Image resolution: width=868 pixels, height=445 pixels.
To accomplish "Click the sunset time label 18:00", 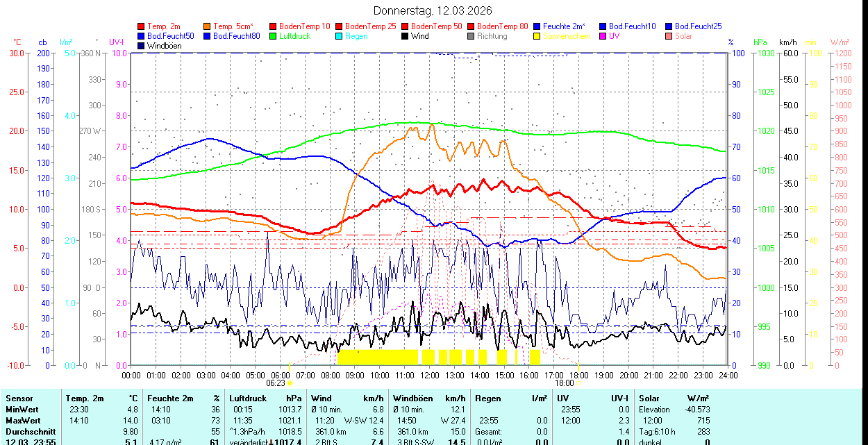I will click(565, 383).
